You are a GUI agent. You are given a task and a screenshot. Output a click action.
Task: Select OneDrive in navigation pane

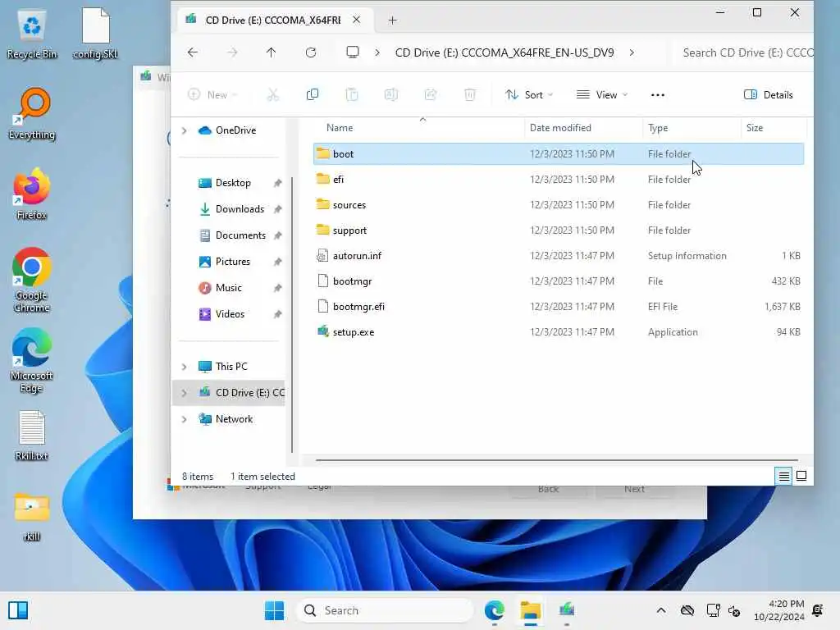click(235, 130)
